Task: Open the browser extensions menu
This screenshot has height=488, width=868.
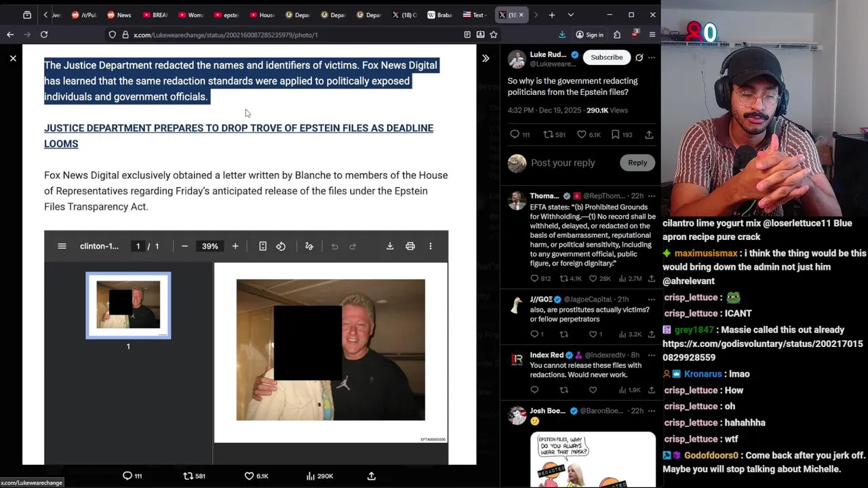Action: click(x=617, y=35)
